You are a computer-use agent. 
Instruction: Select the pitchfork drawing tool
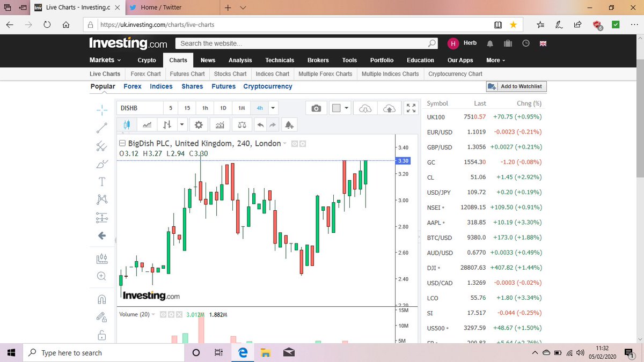pos(101,145)
